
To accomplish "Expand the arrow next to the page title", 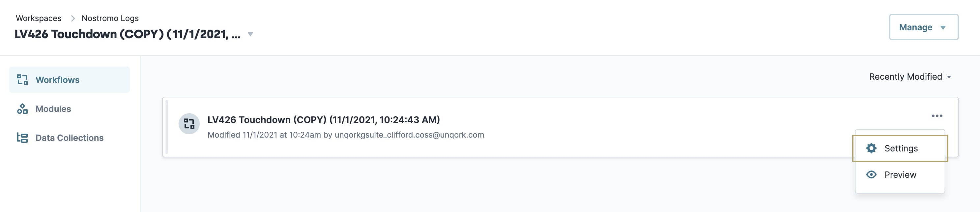I will pyautogui.click(x=250, y=34).
